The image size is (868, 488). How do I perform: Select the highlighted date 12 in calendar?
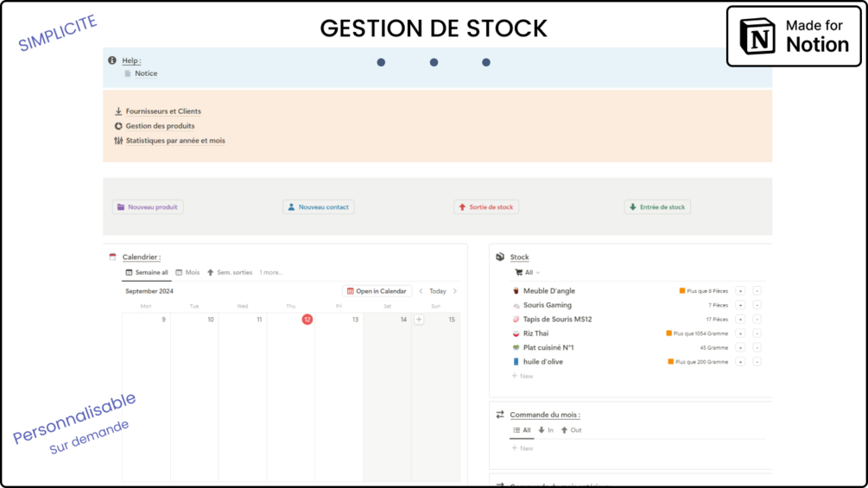307,320
